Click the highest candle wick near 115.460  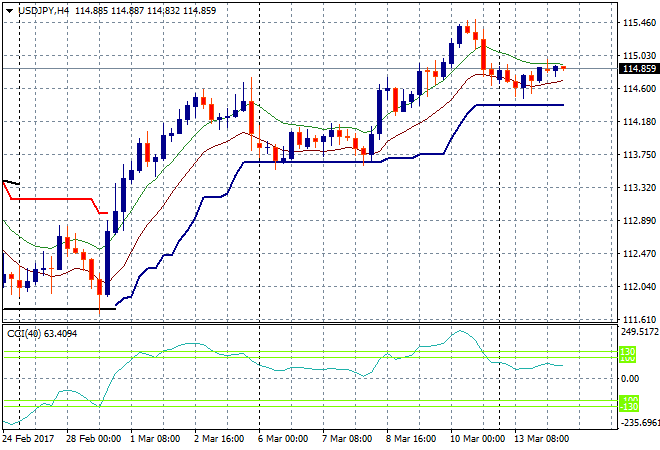click(x=475, y=24)
